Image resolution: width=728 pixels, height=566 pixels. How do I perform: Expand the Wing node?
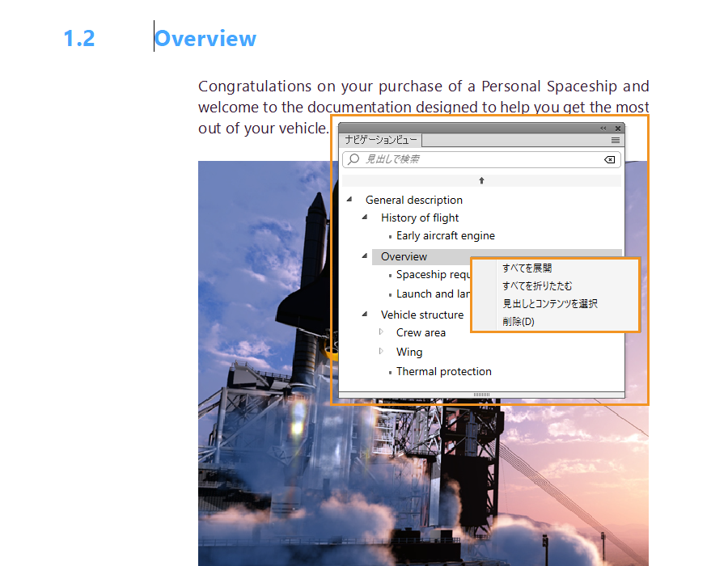381,351
